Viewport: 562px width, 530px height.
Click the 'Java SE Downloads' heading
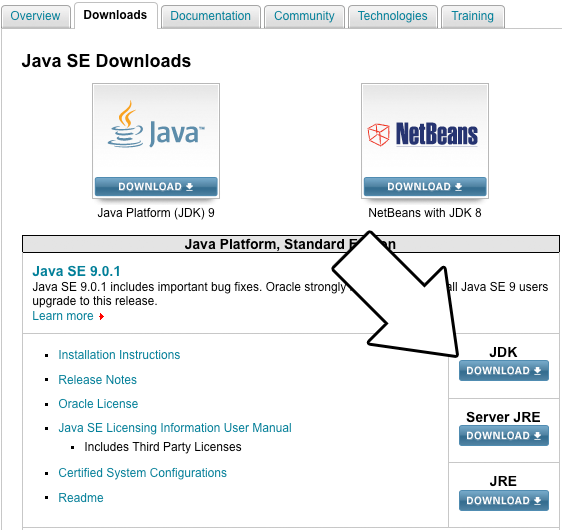coord(106,61)
